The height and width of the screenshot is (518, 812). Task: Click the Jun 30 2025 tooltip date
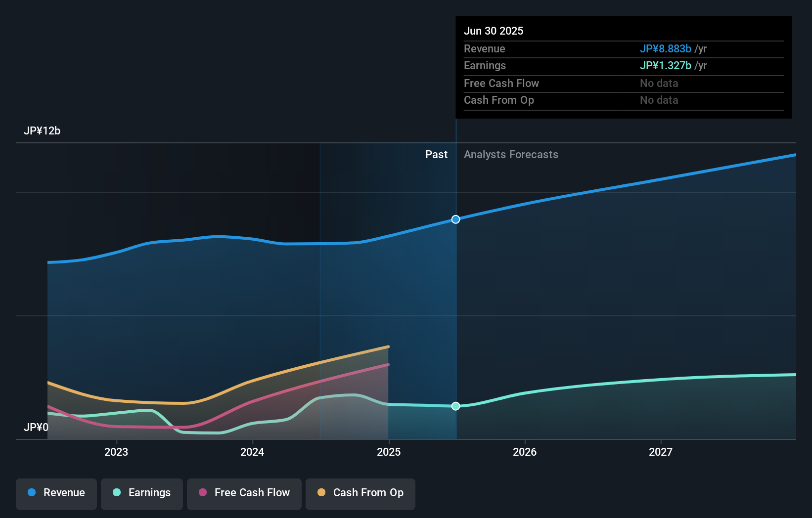(x=494, y=31)
